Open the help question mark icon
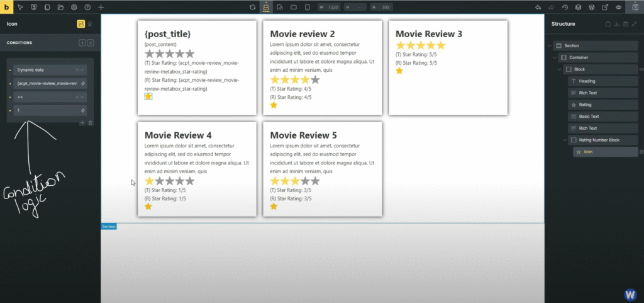This screenshot has height=303, width=644. pos(87,7)
